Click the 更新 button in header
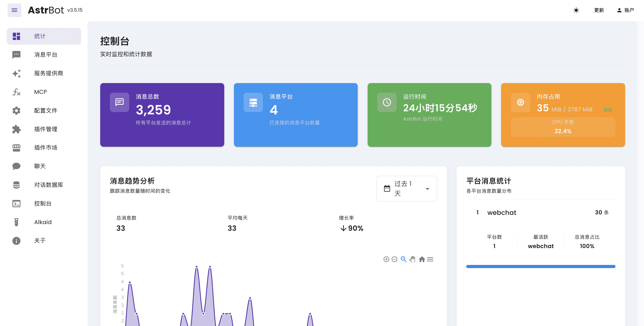The width and height of the screenshot is (644, 326). (599, 10)
